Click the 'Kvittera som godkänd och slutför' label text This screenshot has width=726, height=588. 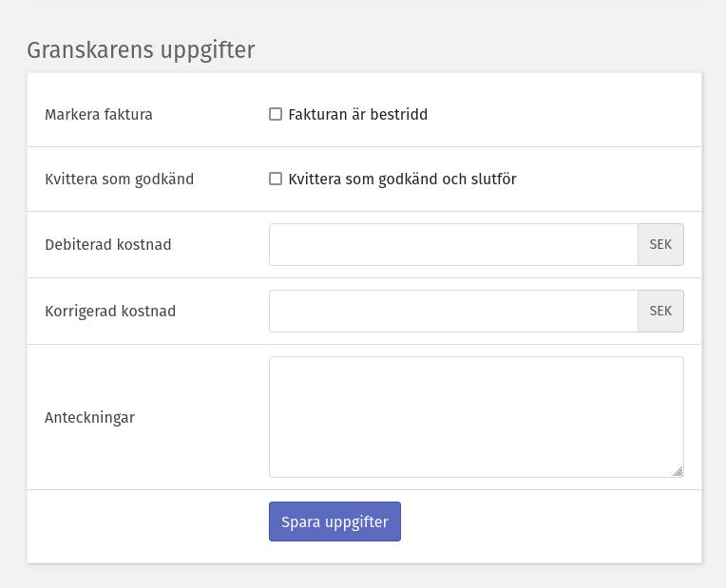(402, 179)
